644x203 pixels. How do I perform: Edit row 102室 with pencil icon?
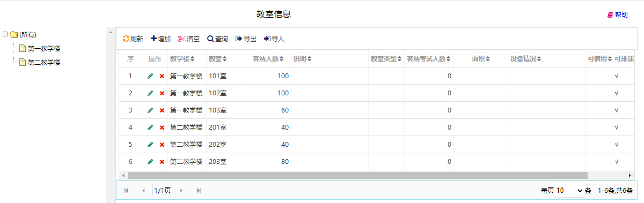150,93
